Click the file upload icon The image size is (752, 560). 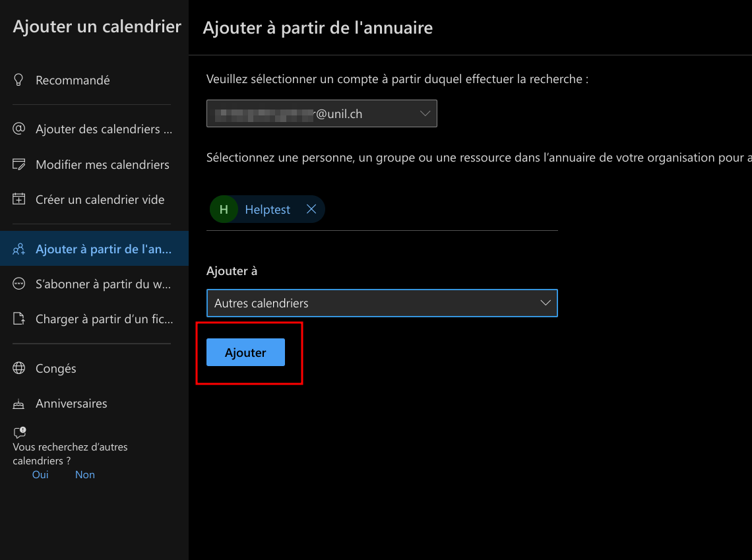[x=19, y=319]
